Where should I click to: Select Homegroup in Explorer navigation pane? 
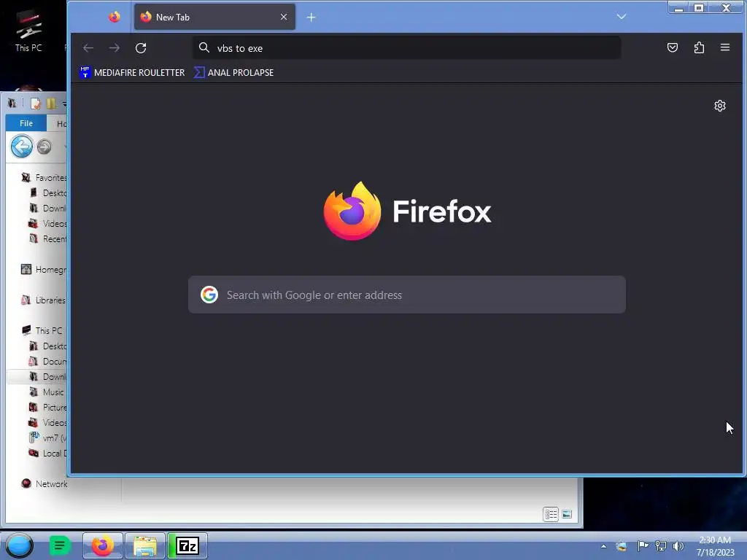[44, 270]
